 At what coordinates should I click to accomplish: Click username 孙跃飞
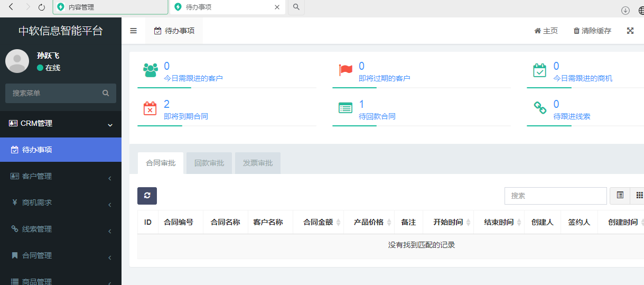pos(48,56)
